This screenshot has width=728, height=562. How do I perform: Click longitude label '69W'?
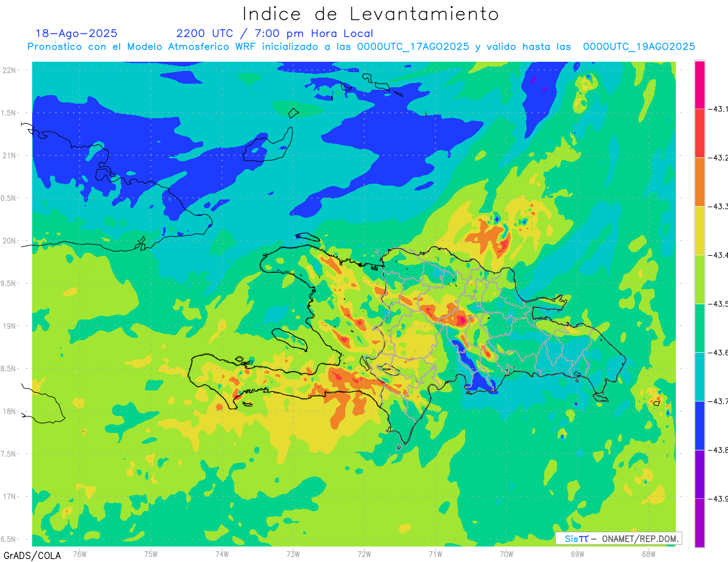click(577, 554)
